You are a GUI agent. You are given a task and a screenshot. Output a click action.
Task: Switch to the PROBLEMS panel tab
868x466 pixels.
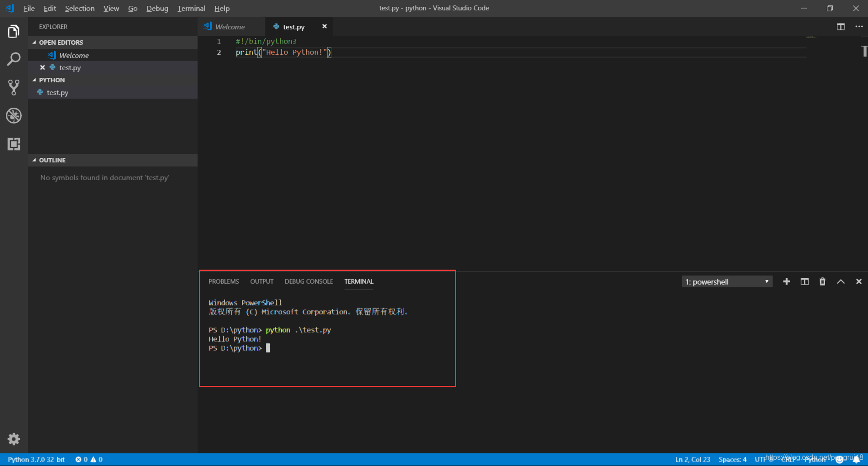pyautogui.click(x=224, y=281)
